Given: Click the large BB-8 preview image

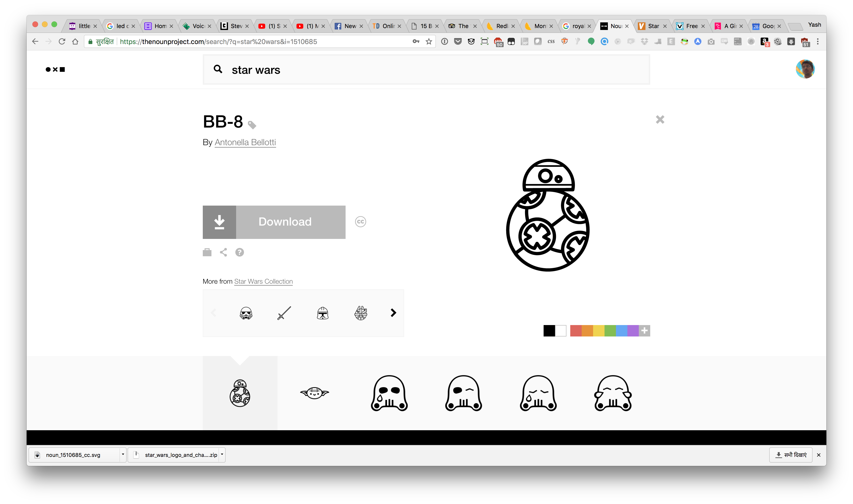Looking at the screenshot, I should click(x=548, y=215).
